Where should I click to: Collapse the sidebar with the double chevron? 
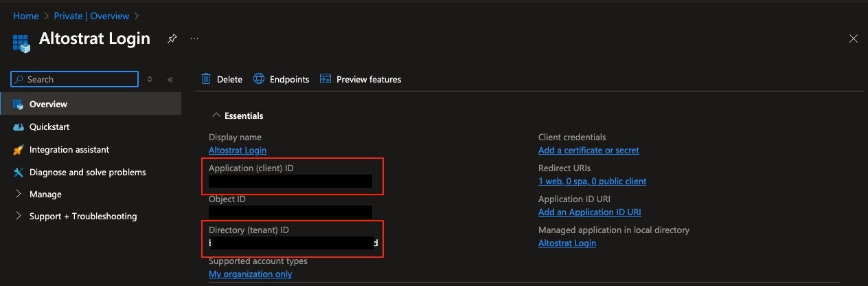coord(170,79)
